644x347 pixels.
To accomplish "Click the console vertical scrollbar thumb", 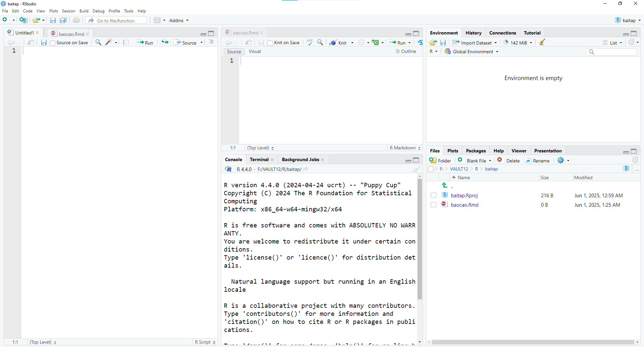I will point(420,239).
